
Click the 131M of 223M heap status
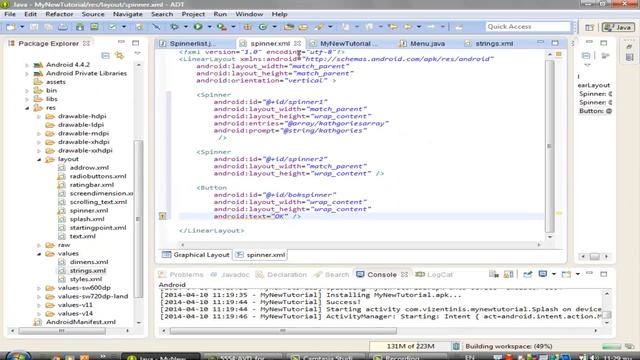pyautogui.click(x=410, y=346)
